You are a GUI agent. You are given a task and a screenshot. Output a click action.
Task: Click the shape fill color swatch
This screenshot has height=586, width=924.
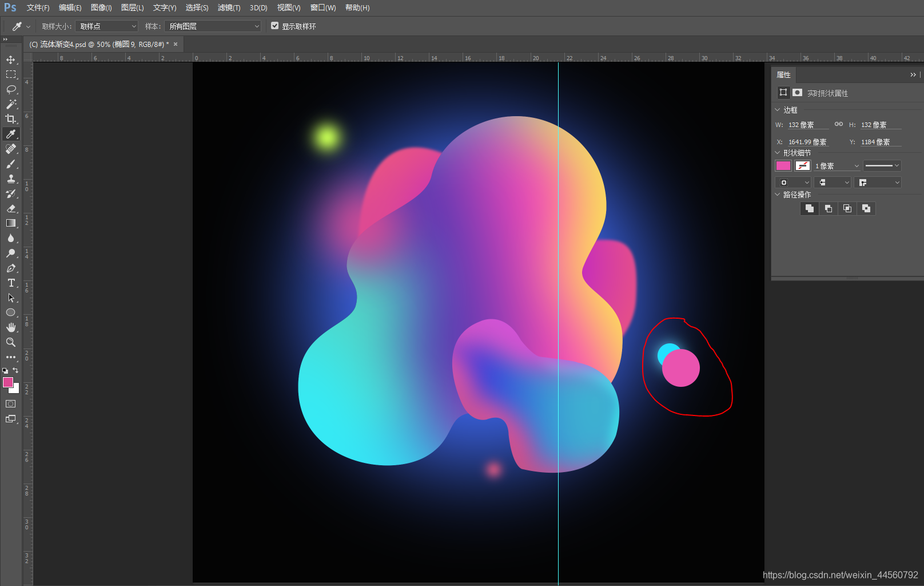pyautogui.click(x=783, y=165)
